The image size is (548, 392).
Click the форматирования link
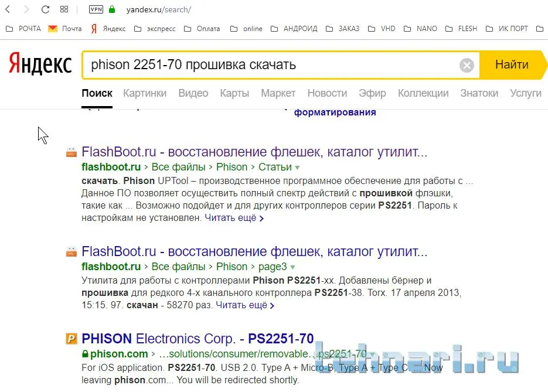(x=335, y=113)
